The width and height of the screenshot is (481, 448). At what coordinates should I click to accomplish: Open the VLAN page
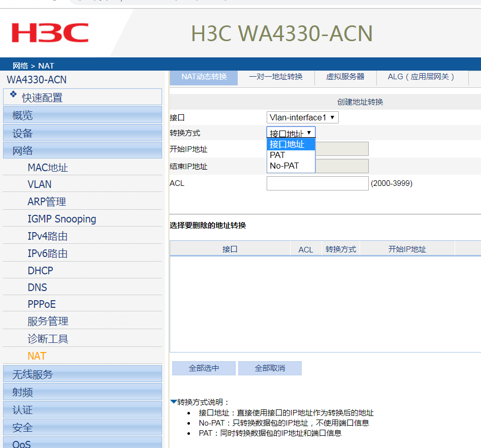40,184
